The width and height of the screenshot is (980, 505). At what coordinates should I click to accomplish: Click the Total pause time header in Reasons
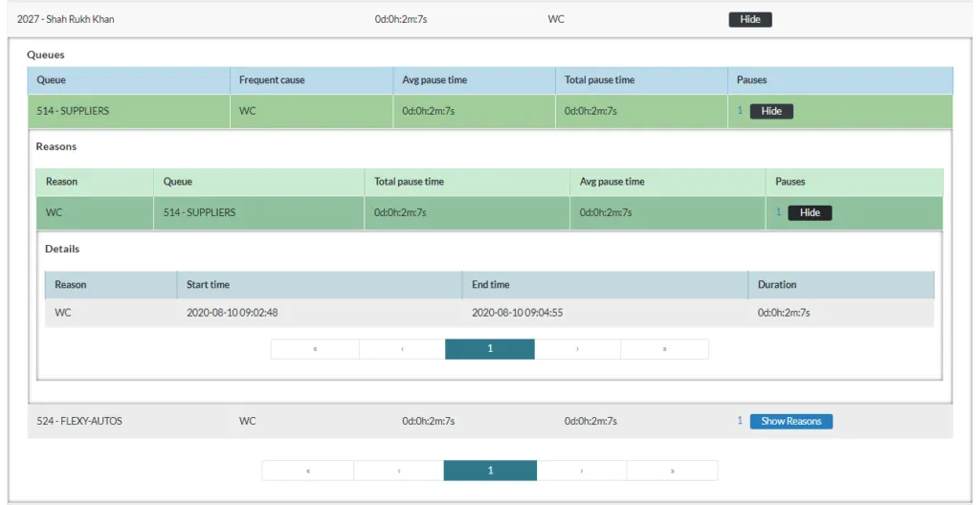pos(409,182)
